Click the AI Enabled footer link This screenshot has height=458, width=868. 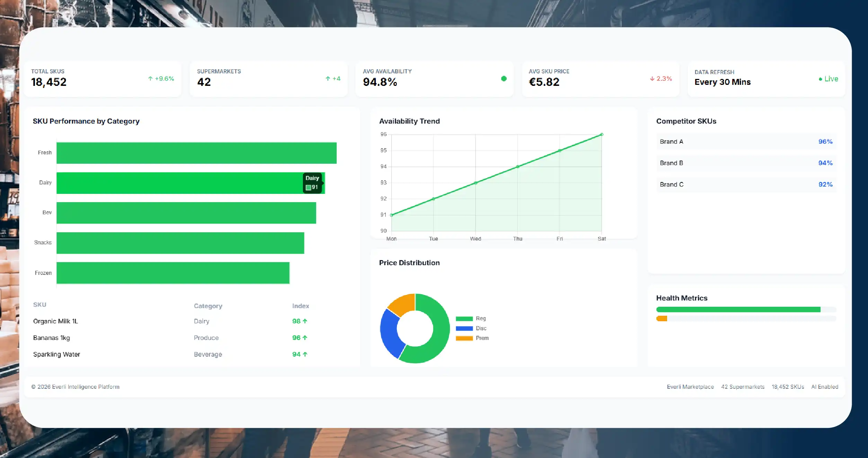(825, 387)
